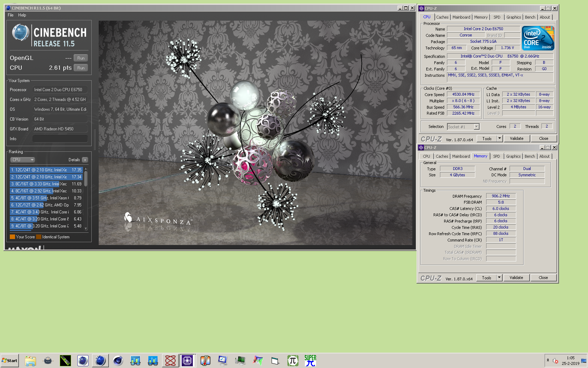Click the upper CPU-Z title bar icon

click(421, 8)
